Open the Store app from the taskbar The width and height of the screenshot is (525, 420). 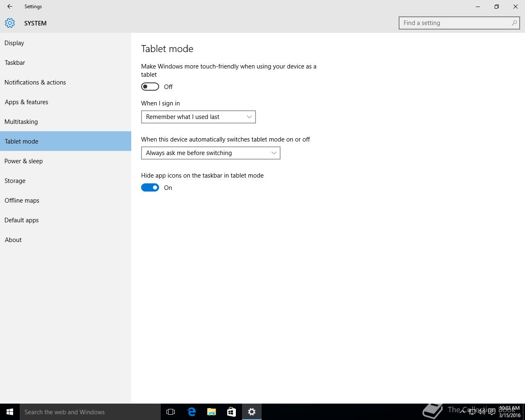point(231,412)
